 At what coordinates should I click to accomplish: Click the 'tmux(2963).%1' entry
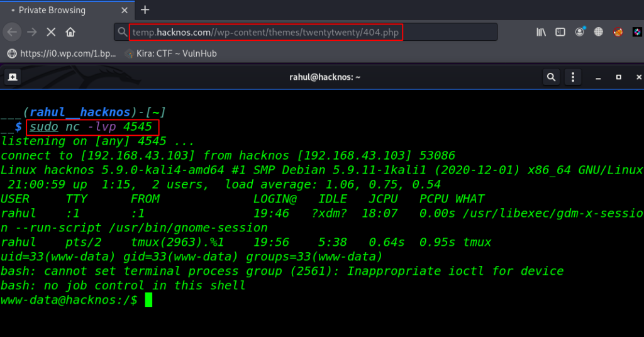click(177, 242)
